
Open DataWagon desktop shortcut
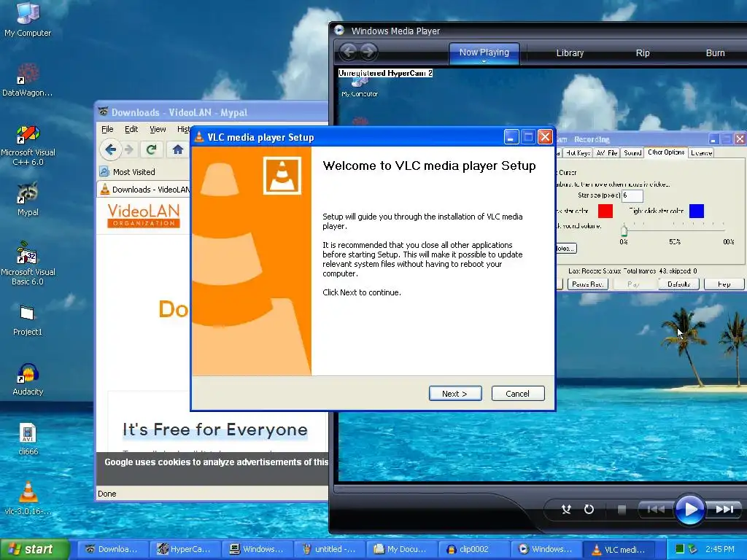(x=28, y=80)
